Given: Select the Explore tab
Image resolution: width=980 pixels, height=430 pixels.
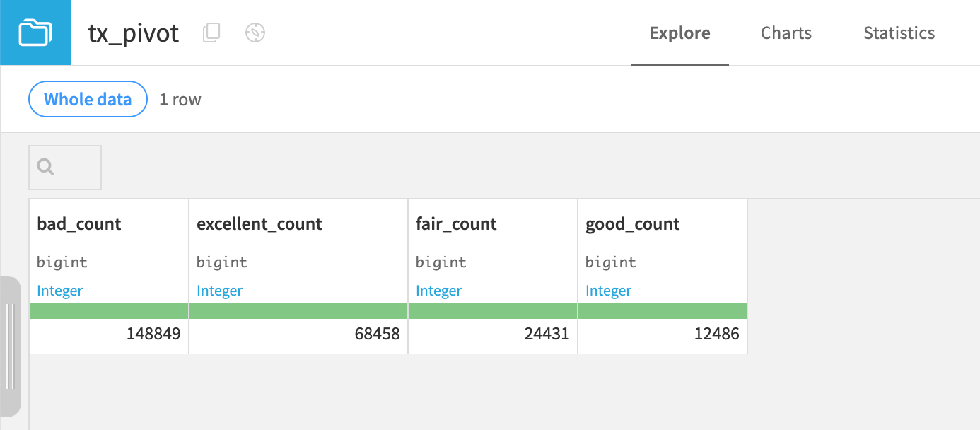Looking at the screenshot, I should [x=679, y=33].
